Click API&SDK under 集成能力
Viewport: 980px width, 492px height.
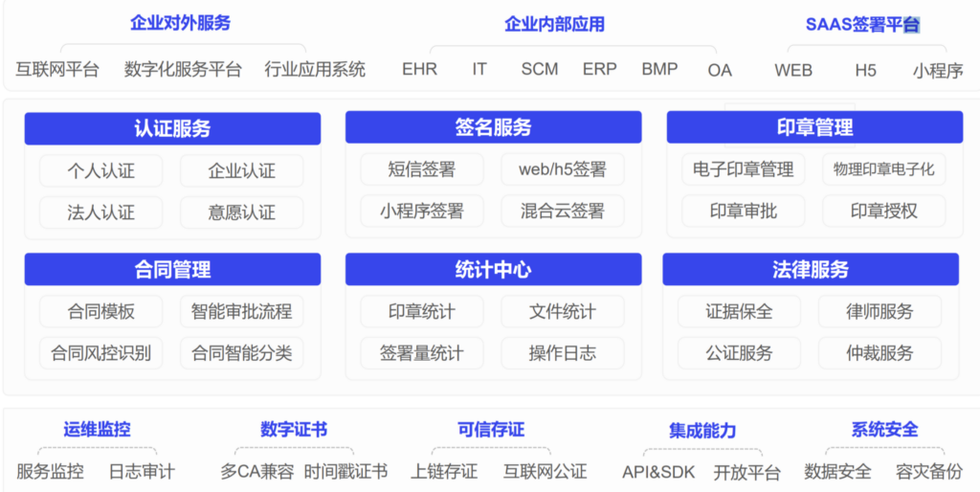coord(658,472)
